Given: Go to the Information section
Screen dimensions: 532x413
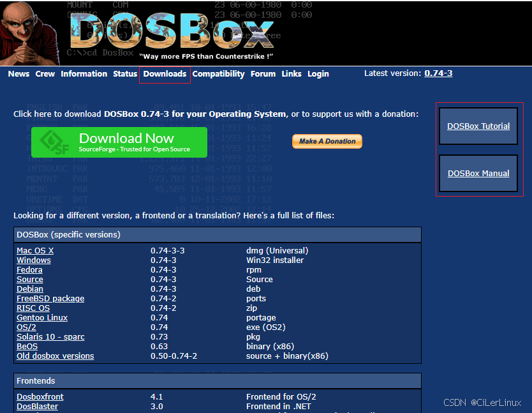Looking at the screenshot, I should coord(84,73).
